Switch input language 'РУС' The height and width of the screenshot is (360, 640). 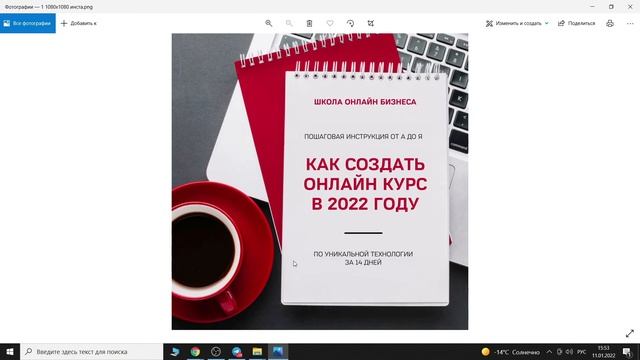[x=582, y=352]
